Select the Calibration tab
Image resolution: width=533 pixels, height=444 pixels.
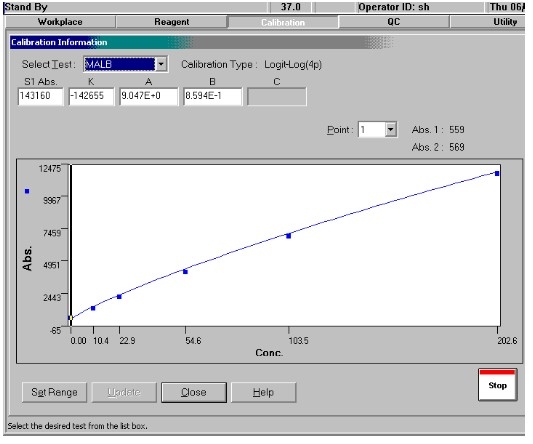[x=283, y=22]
